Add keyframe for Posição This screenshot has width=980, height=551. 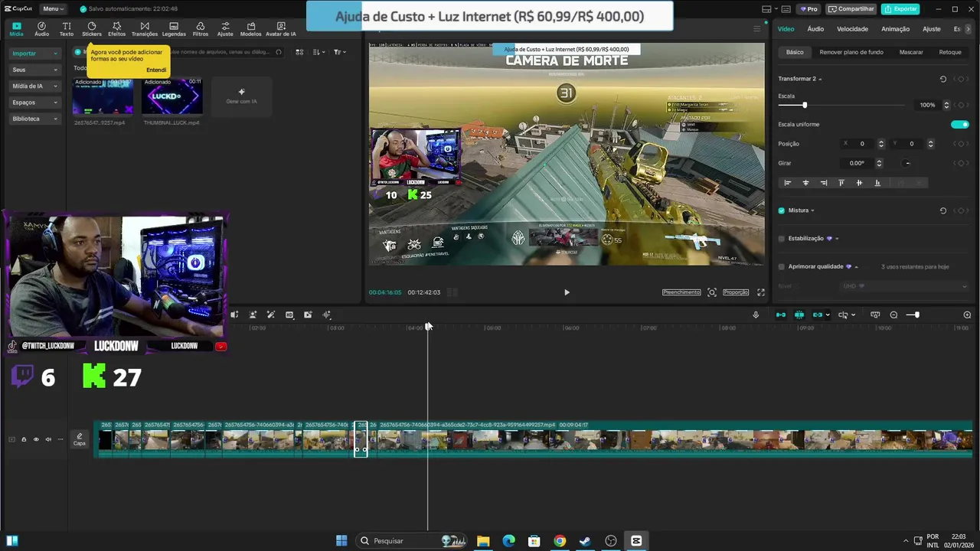click(960, 144)
